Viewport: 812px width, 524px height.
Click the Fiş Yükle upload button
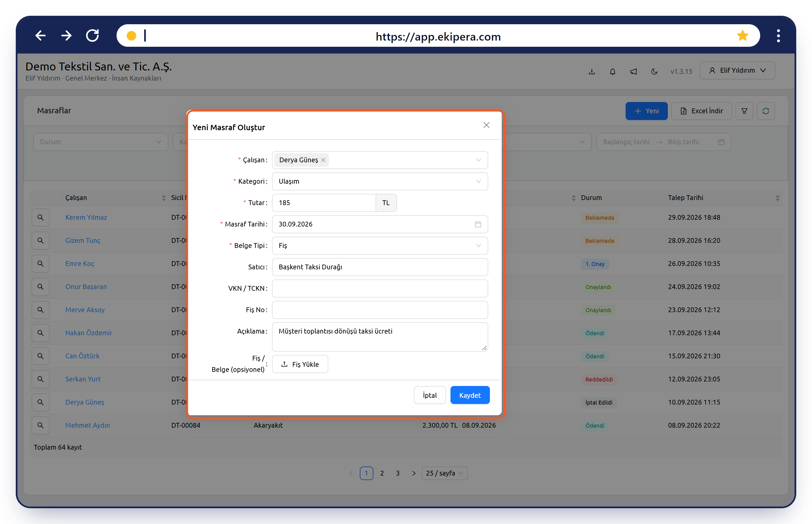point(300,365)
